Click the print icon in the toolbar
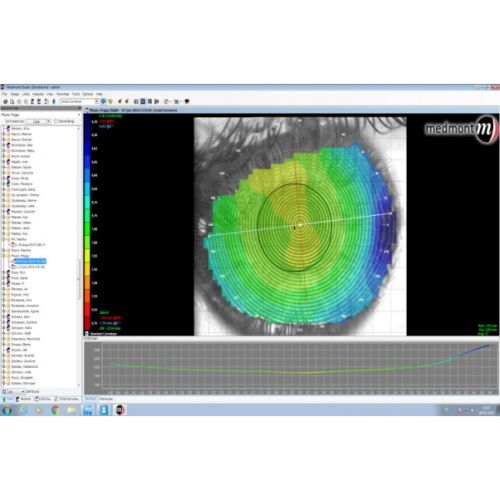The image size is (500, 500). pos(5,101)
